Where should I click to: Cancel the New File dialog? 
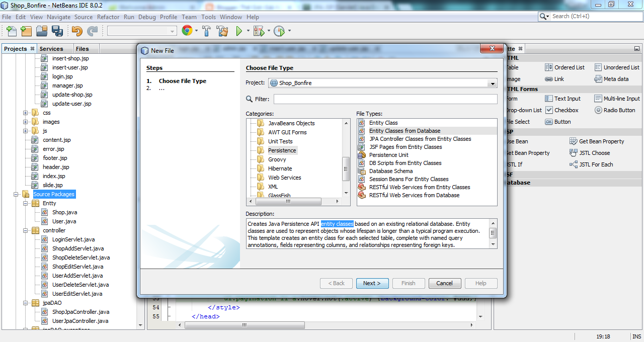coord(444,283)
